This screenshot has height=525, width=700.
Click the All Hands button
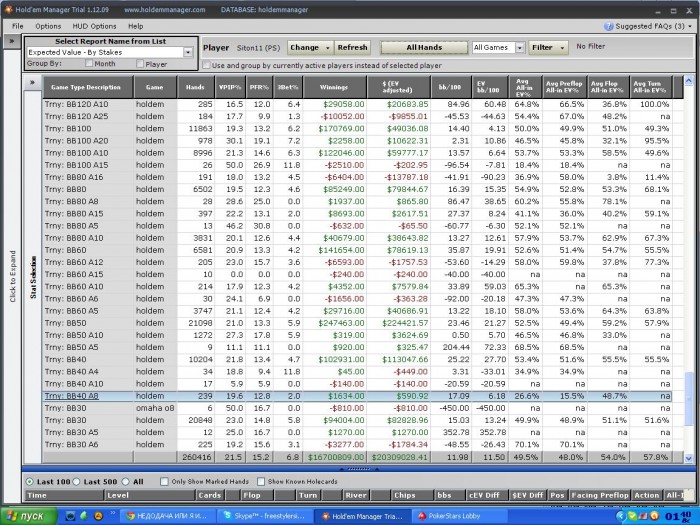tap(424, 47)
